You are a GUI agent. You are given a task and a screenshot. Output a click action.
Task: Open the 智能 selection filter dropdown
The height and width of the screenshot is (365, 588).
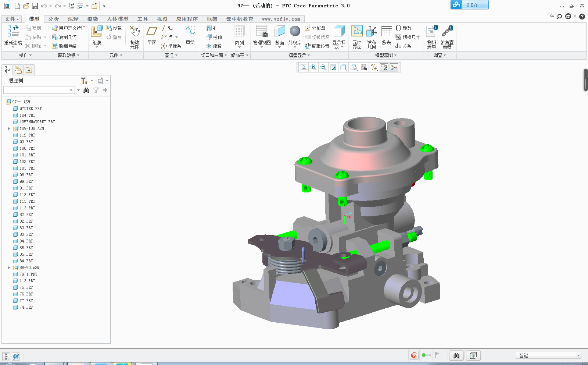point(578,355)
